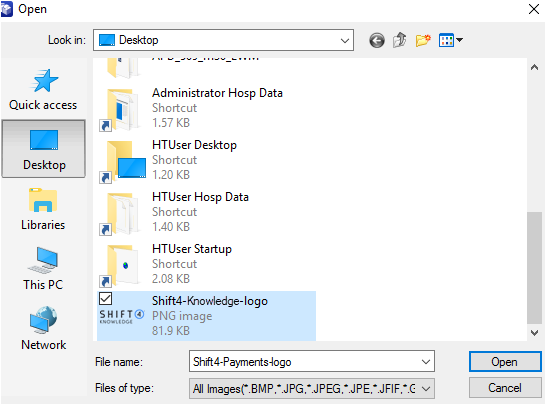Select the HTUser Hosp Data shortcut icon
The image size is (545, 404).
tap(120, 213)
